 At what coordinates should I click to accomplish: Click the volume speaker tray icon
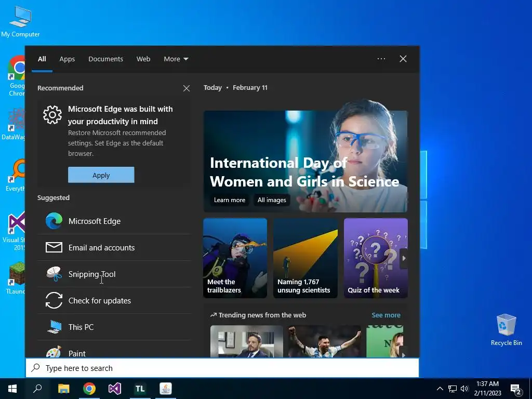(464, 389)
